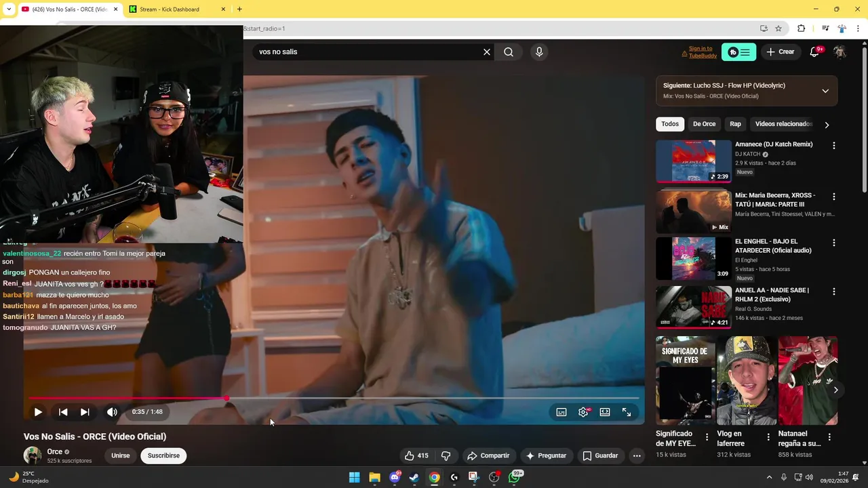Open Chrome media controls icon
Screen dimensions: 868x488
click(x=825, y=28)
